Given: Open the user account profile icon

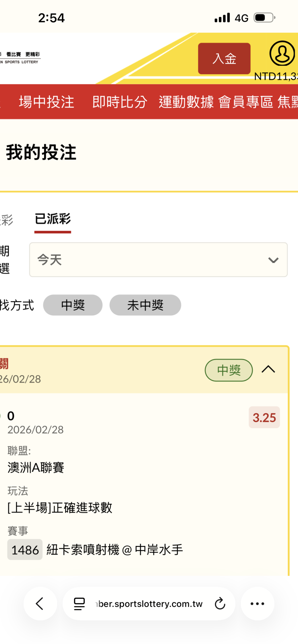Looking at the screenshot, I should 282,53.
